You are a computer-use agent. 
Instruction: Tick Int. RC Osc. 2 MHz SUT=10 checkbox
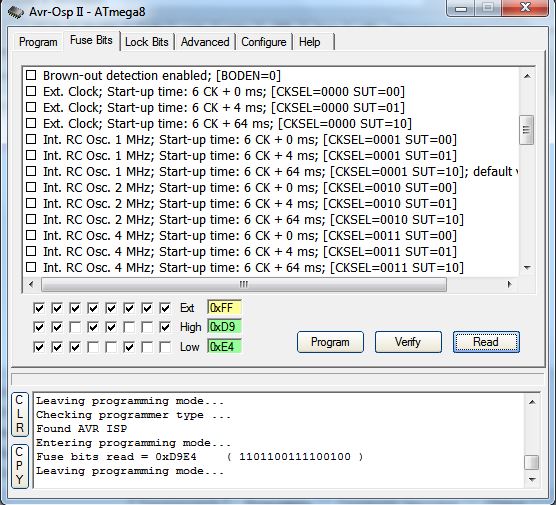pyautogui.click(x=31, y=219)
